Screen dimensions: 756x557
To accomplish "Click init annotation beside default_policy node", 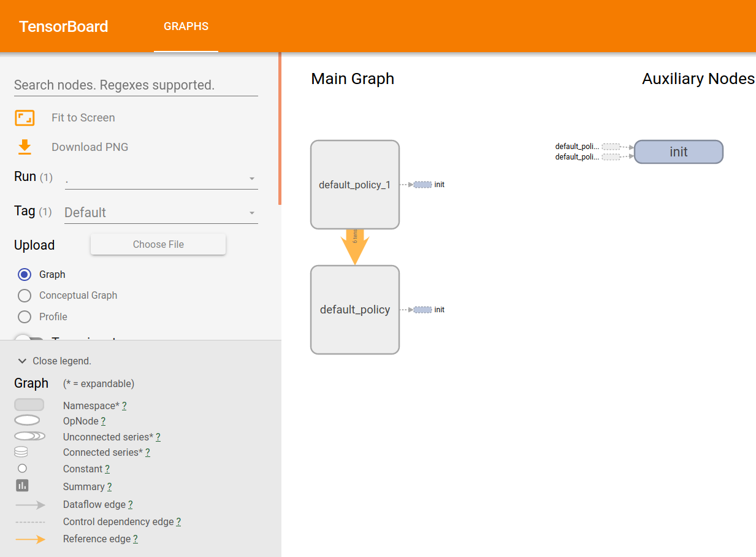I will pos(429,310).
